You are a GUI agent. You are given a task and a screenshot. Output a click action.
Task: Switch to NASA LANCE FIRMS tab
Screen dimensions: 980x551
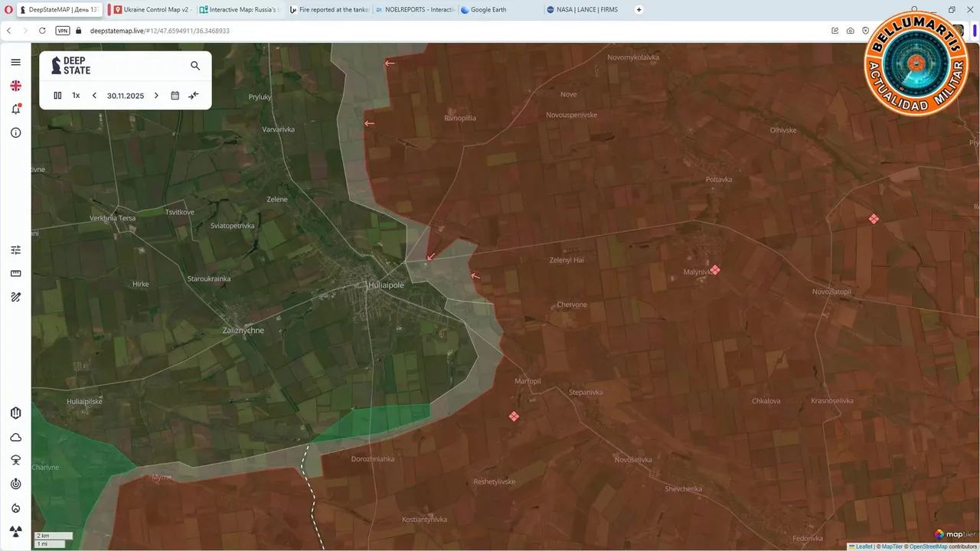586,10
